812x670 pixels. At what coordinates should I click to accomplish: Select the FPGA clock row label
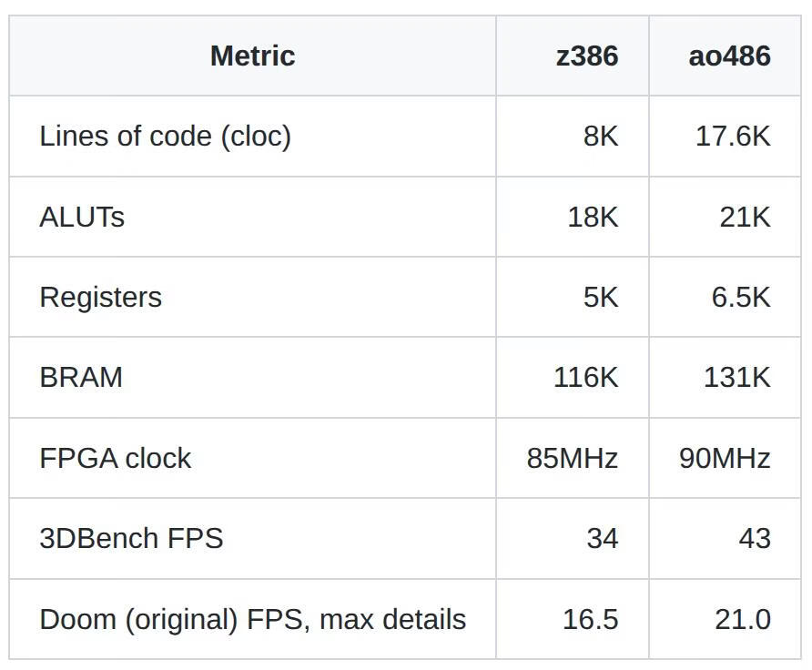[x=115, y=459]
